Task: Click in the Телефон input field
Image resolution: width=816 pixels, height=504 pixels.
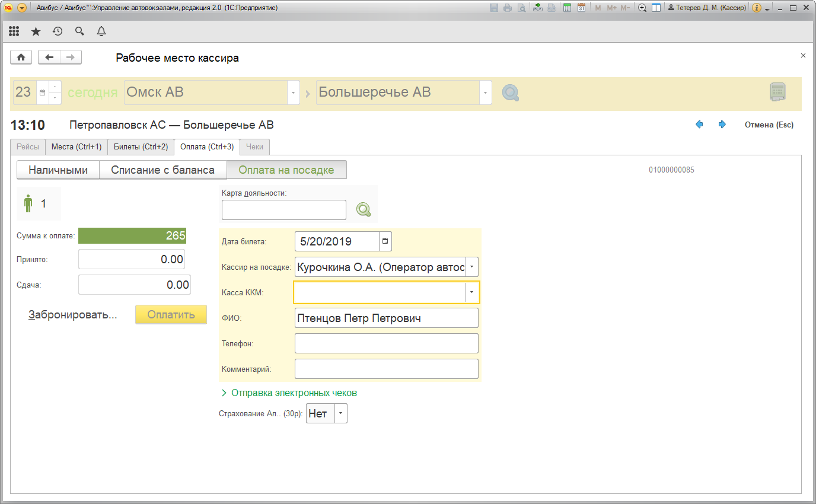Action: (386, 343)
